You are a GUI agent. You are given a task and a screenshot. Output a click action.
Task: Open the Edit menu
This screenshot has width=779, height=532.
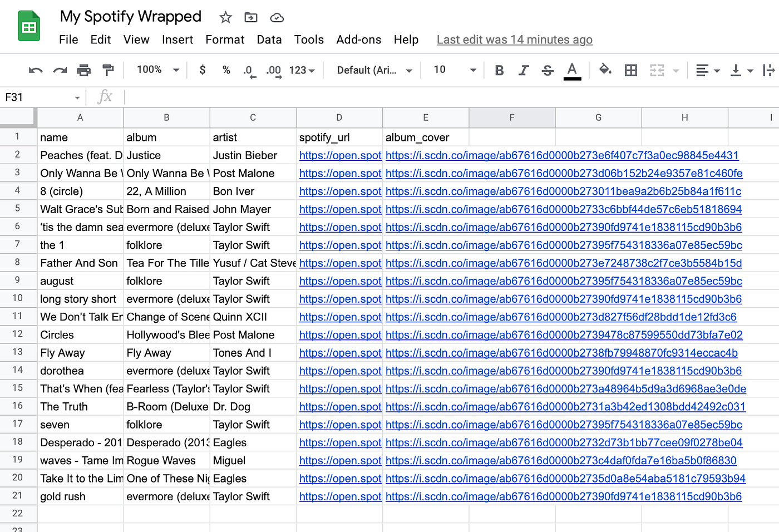click(x=101, y=40)
